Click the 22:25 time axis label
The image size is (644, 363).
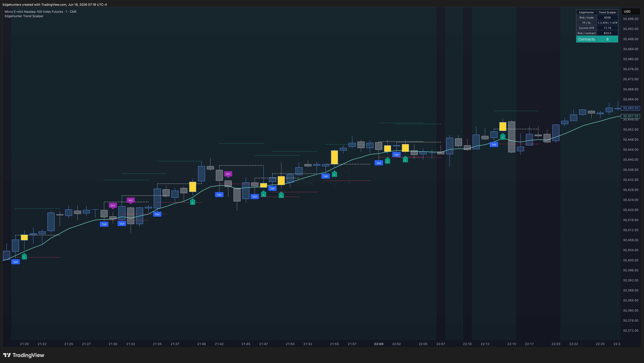[600, 344]
